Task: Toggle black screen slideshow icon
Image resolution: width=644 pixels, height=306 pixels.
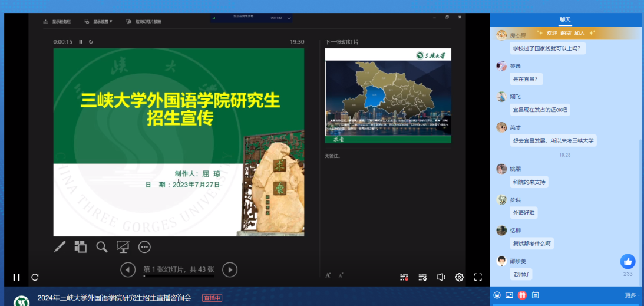Action: (123, 246)
